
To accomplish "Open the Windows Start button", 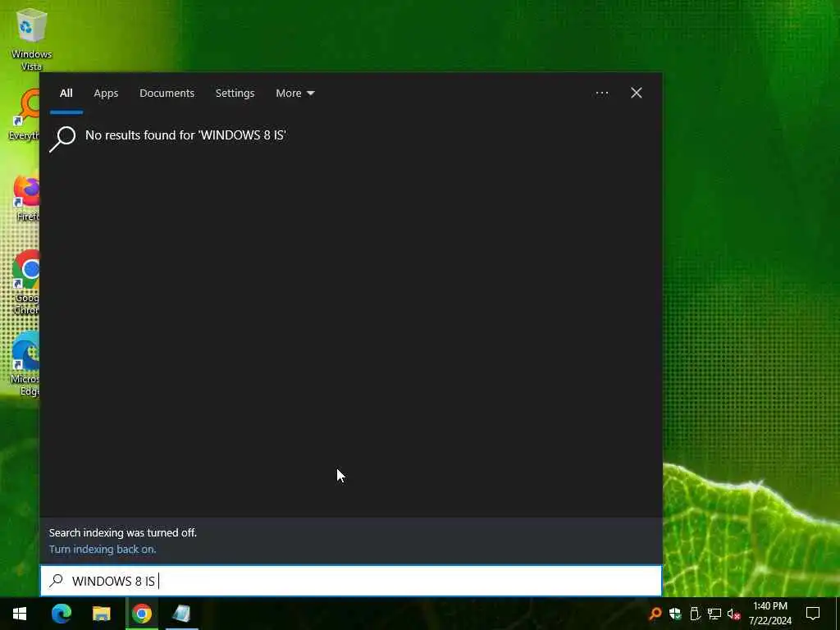I will point(20,614).
